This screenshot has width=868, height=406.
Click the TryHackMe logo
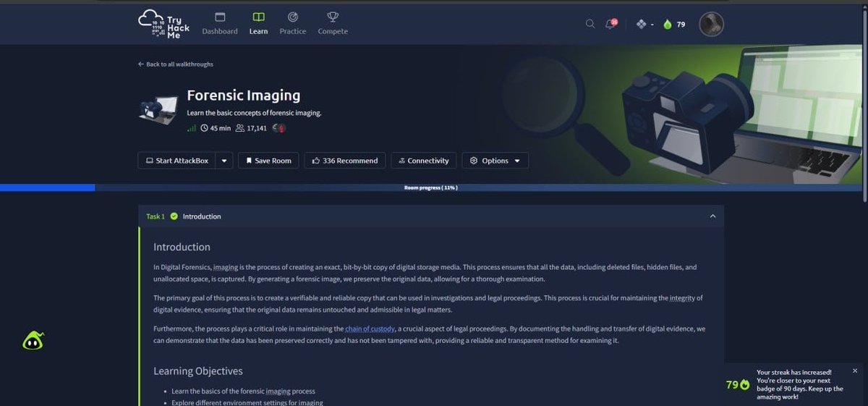164,23
